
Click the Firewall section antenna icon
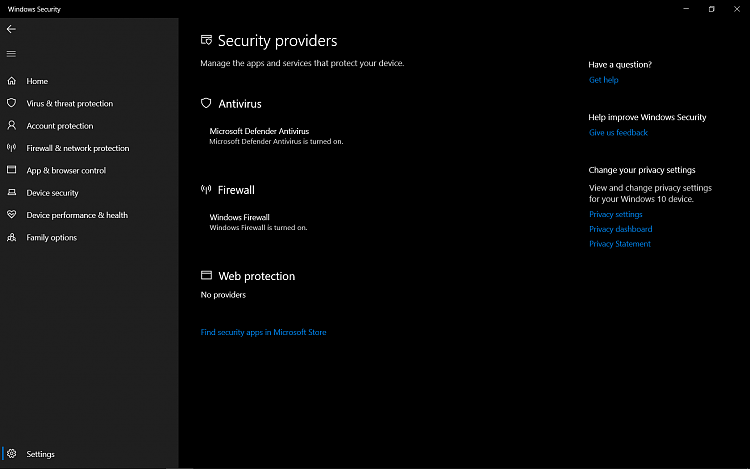click(x=206, y=190)
